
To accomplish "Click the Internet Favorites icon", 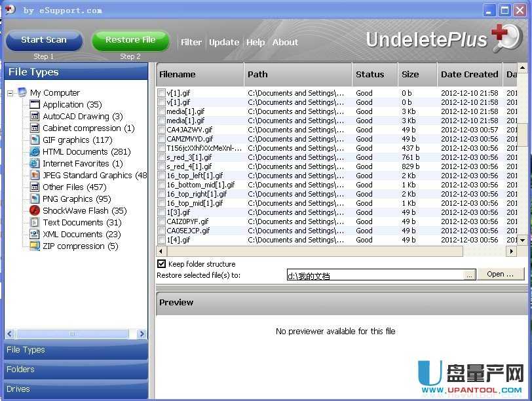I will pyautogui.click(x=35, y=164).
